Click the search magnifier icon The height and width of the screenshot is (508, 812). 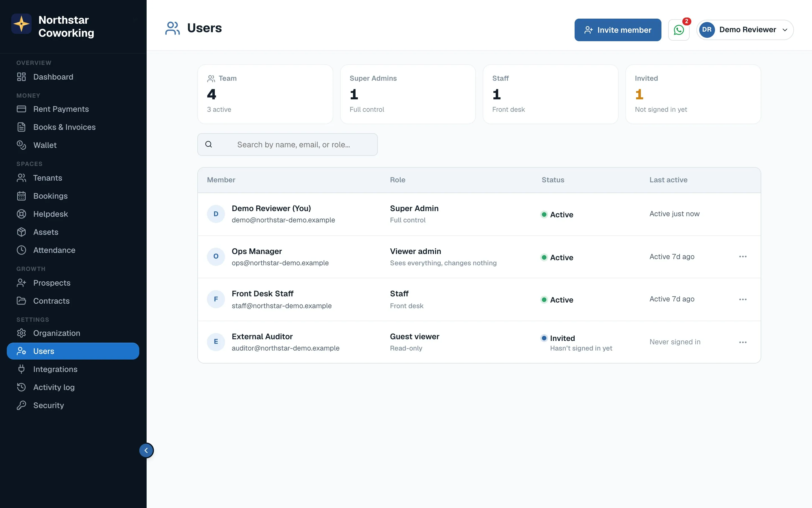point(209,144)
